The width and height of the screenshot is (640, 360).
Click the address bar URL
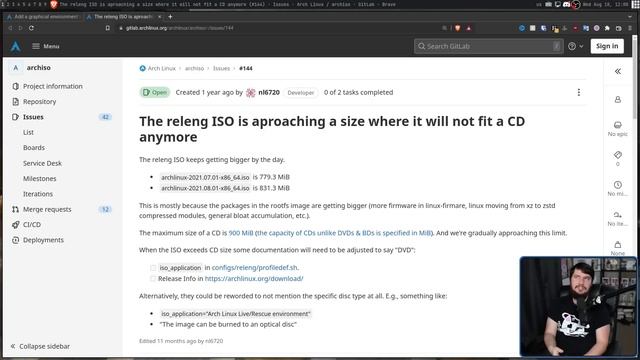click(x=180, y=28)
